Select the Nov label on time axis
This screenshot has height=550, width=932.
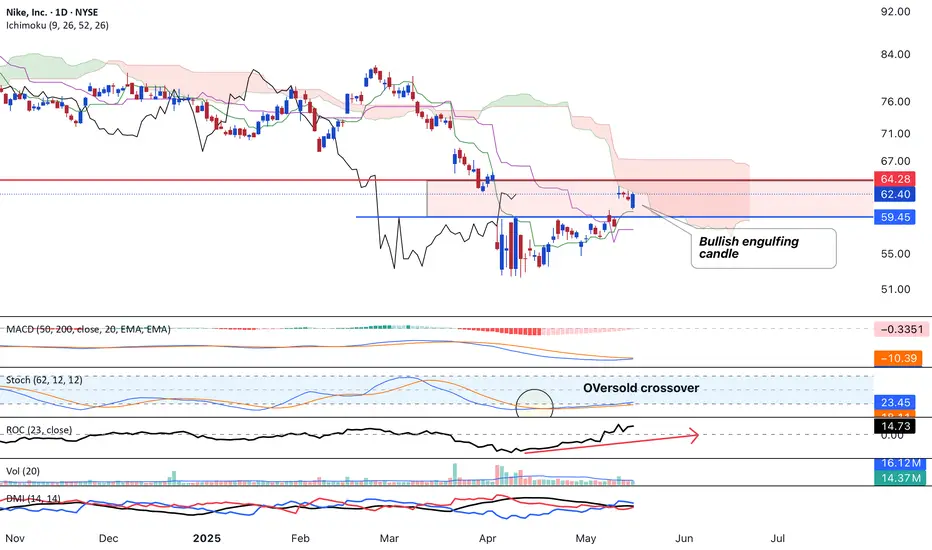15,538
